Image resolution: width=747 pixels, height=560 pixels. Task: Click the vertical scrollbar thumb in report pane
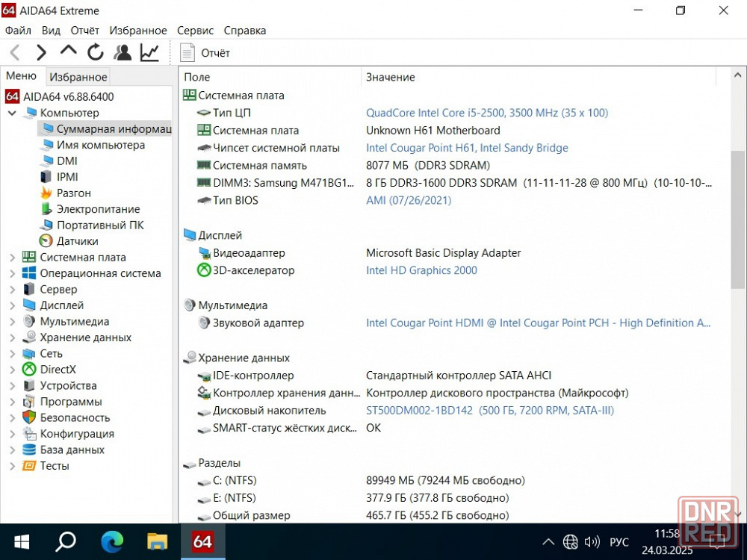click(x=737, y=220)
